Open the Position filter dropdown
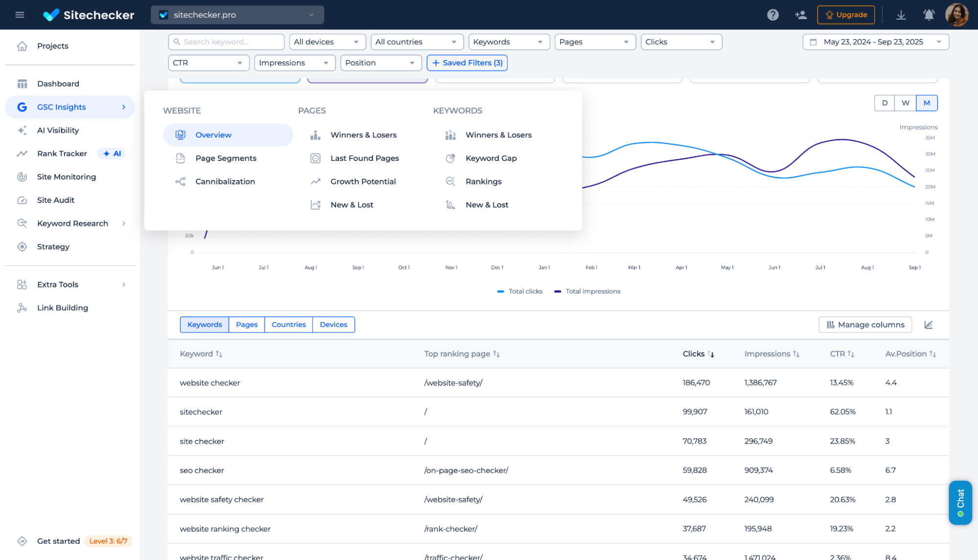The height and width of the screenshot is (560, 978). pyautogui.click(x=381, y=63)
